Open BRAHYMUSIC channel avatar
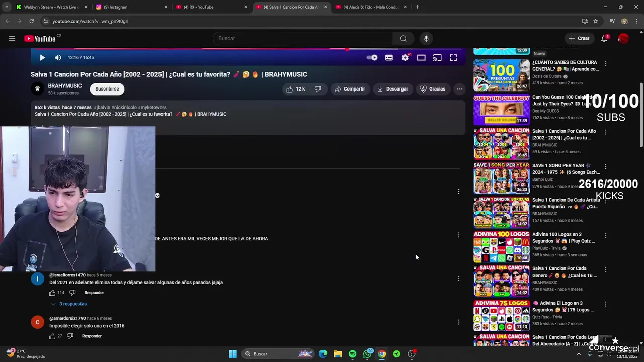Image resolution: width=644 pixels, height=362 pixels. click(37, 89)
